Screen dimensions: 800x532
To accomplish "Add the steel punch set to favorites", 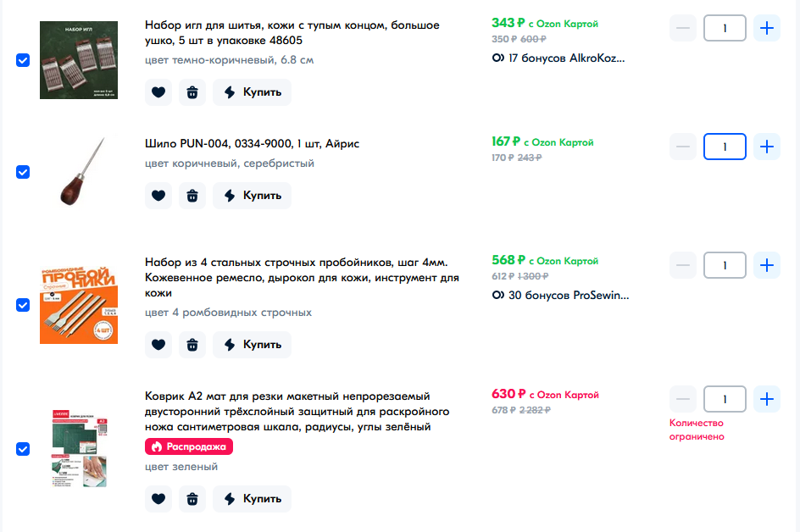I will [x=158, y=345].
